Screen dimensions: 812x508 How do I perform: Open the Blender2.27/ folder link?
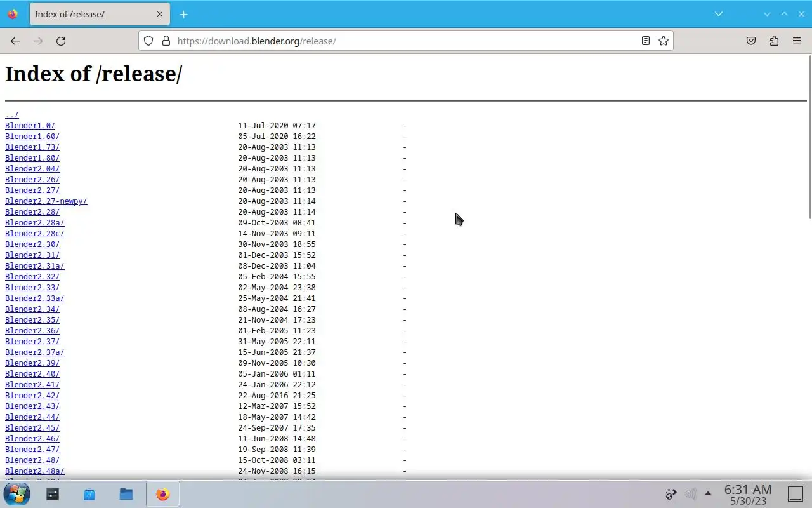[32, 190]
